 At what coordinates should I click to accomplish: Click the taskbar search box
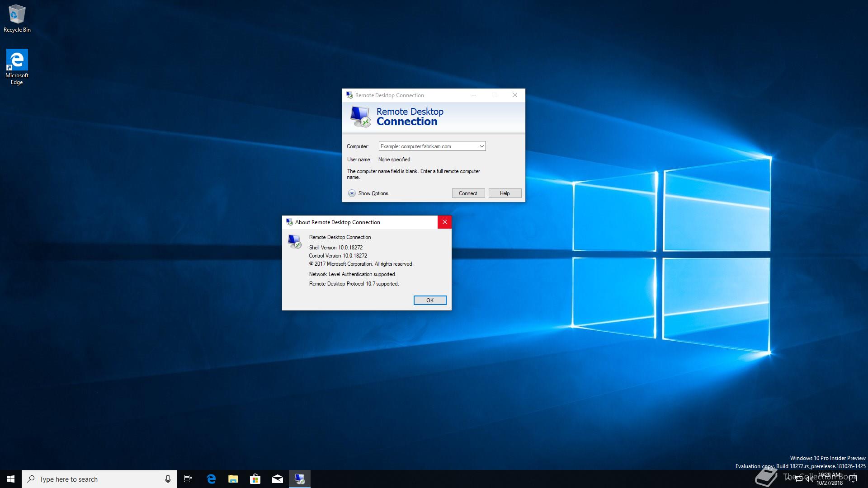click(99, 479)
